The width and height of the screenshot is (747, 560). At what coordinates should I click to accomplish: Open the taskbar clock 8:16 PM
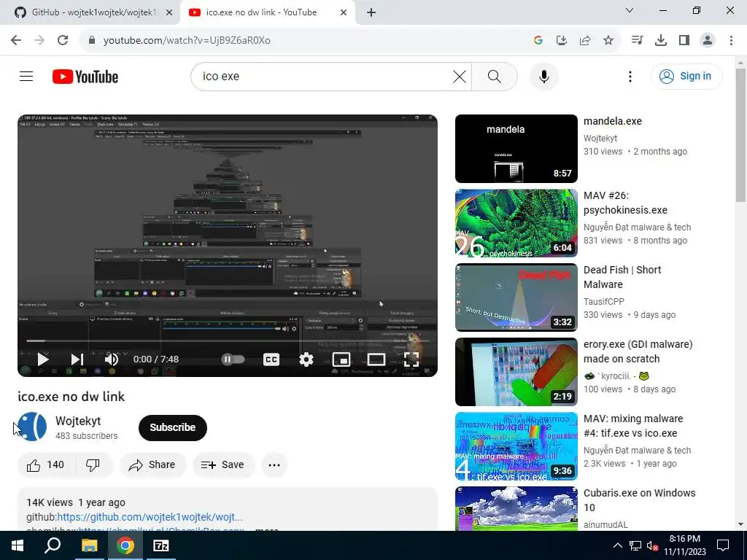(x=684, y=545)
